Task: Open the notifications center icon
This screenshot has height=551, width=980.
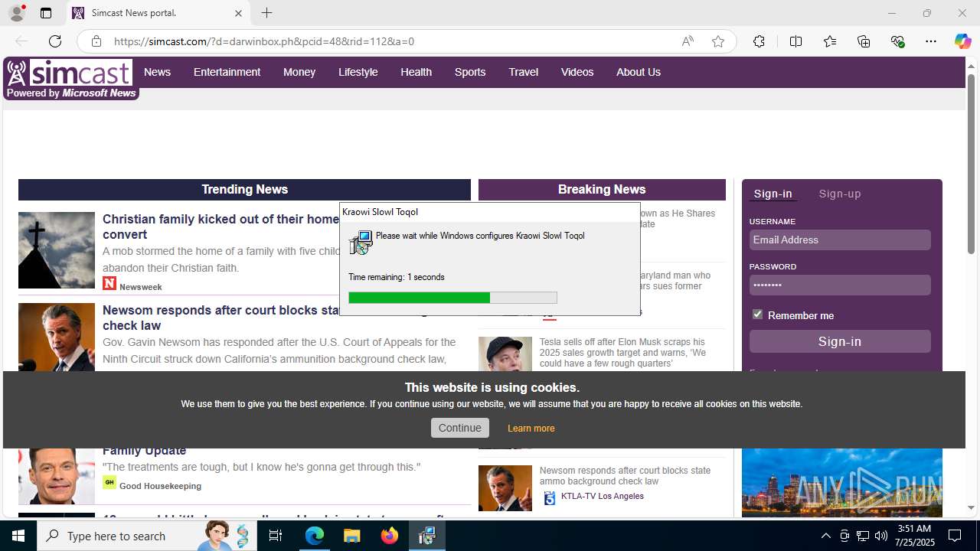Action: tap(955, 536)
